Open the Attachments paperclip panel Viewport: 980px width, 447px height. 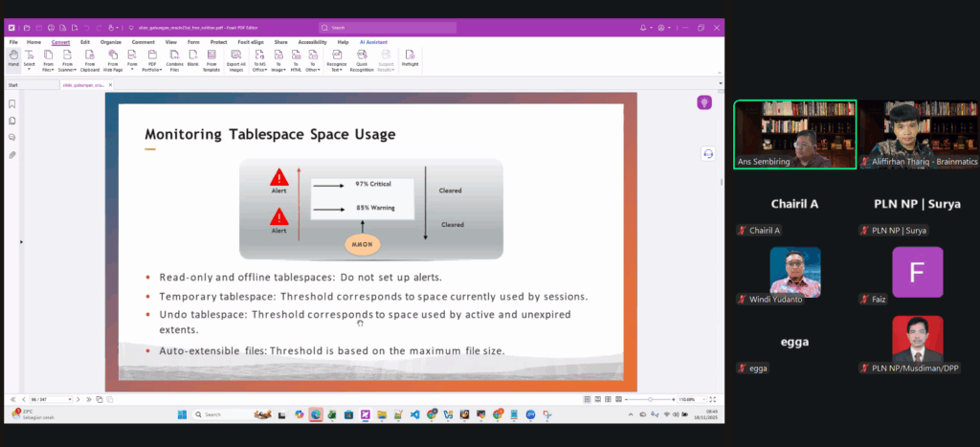pos(12,154)
